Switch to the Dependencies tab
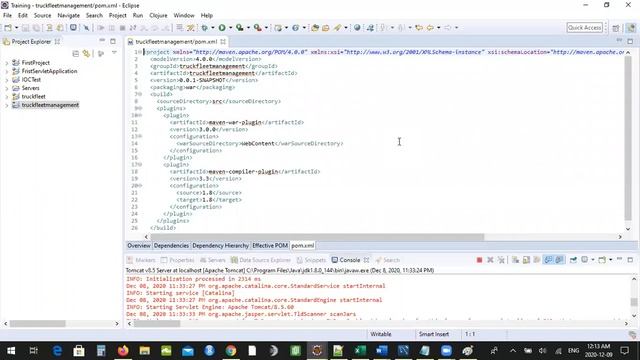The height and width of the screenshot is (360, 640). (x=171, y=246)
